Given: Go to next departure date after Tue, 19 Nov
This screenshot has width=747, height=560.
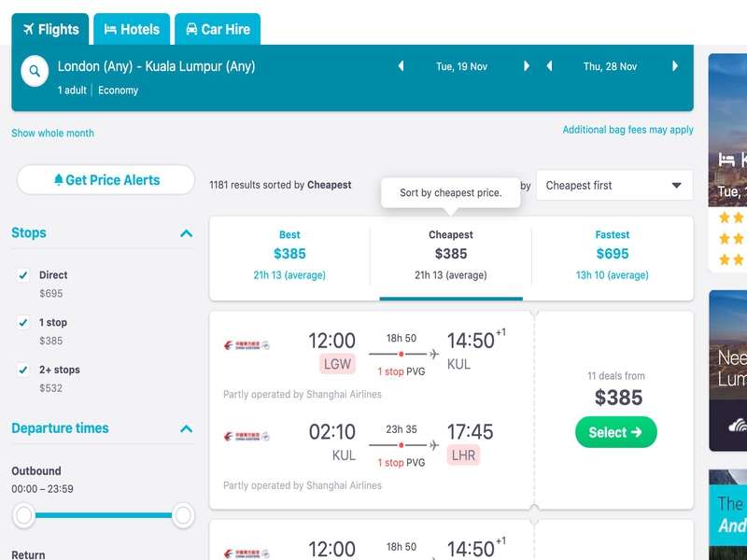Looking at the screenshot, I should coord(527,66).
